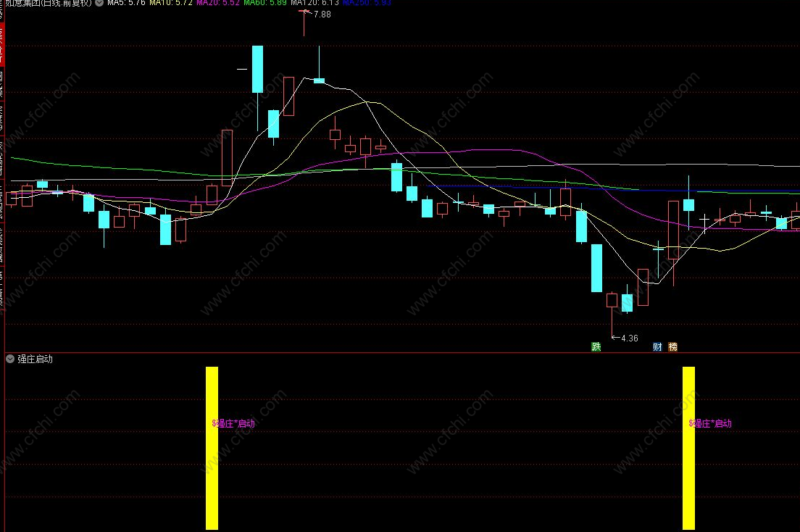The image size is (800, 532).
Task: Click the 强庄启动 indicator panel title
Action: (x=36, y=359)
